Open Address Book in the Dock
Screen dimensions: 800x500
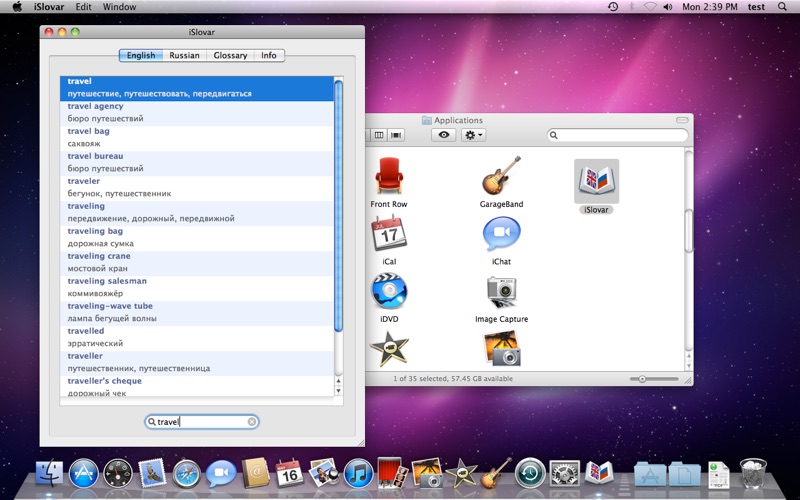(255, 472)
